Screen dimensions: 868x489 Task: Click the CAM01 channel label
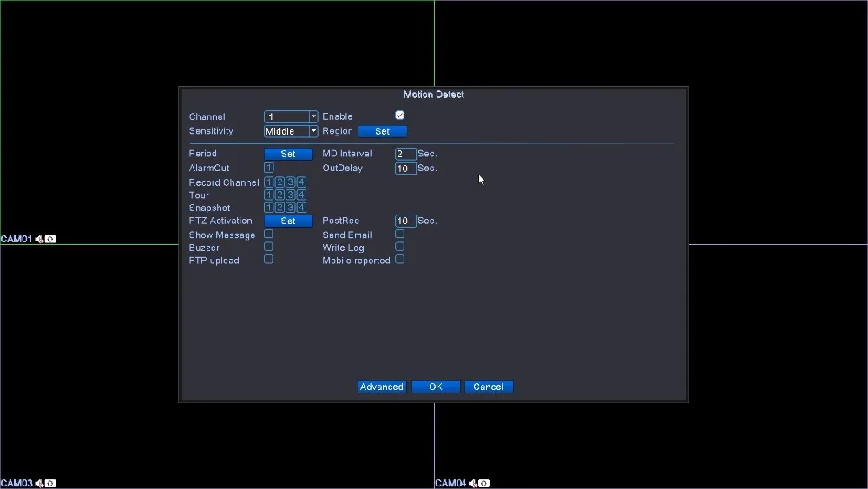click(16, 239)
